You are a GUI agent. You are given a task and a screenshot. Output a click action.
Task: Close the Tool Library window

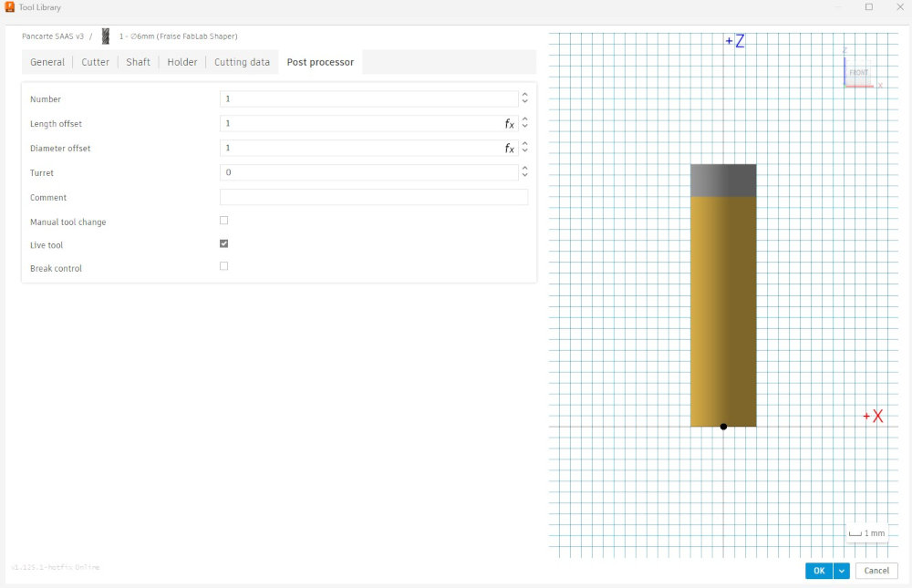point(900,7)
